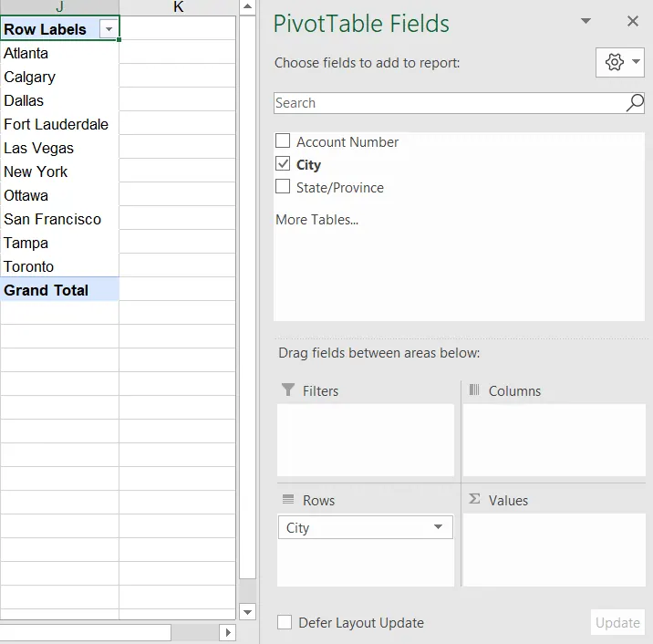Open the task pane options arrow

pos(586,22)
